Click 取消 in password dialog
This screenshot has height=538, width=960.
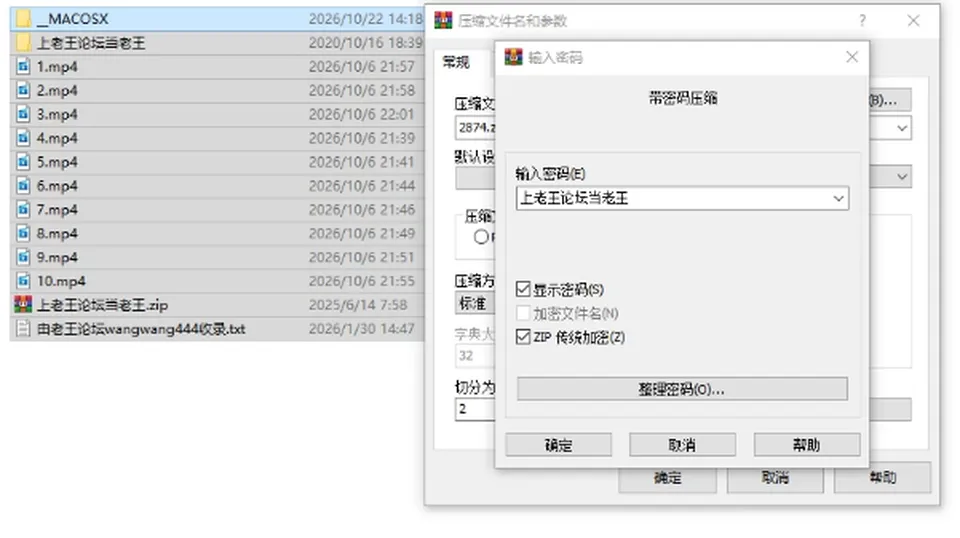click(x=682, y=445)
